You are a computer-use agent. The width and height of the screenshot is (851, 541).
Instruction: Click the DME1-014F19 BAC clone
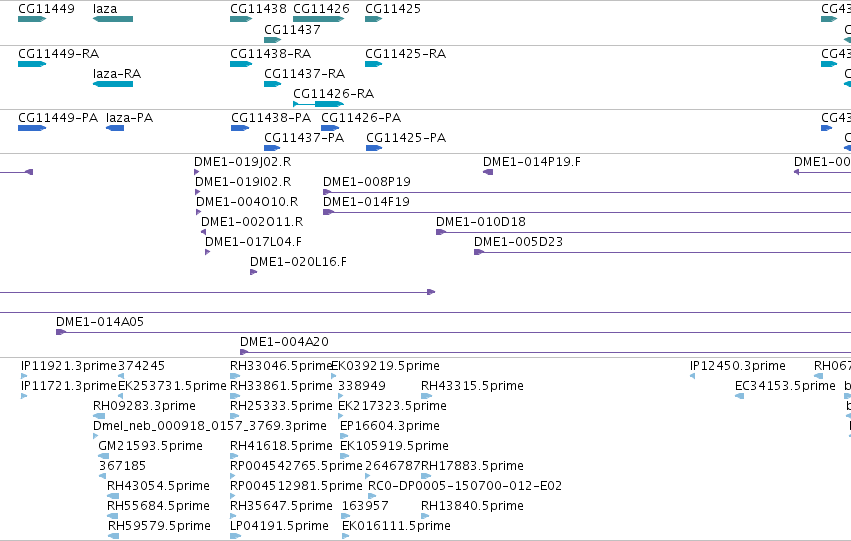587,212
